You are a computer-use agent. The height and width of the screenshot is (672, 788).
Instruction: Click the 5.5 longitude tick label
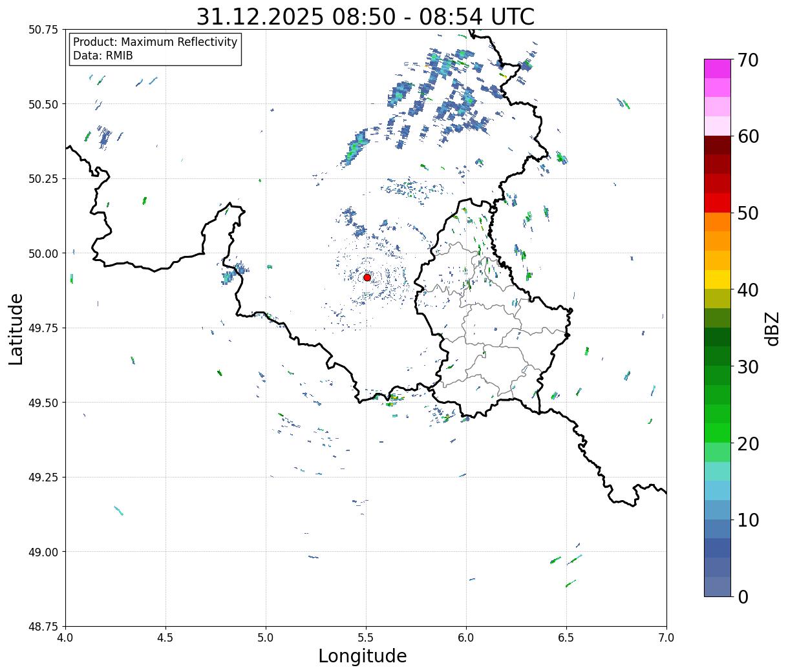366,638
